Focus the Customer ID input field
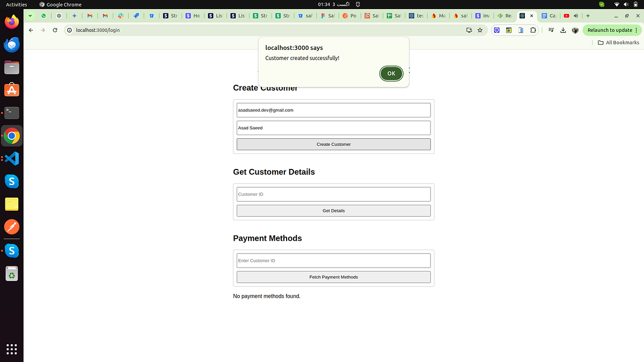 point(333,194)
